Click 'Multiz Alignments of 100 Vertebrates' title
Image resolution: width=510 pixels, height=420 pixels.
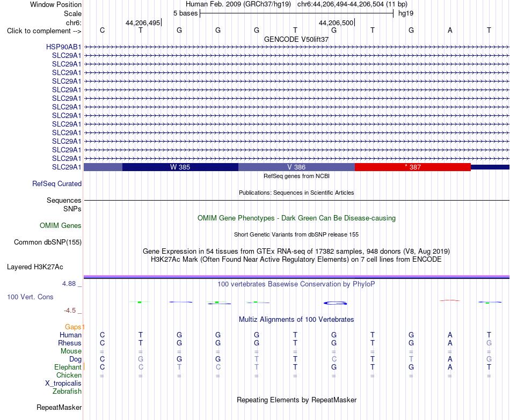tap(296, 320)
